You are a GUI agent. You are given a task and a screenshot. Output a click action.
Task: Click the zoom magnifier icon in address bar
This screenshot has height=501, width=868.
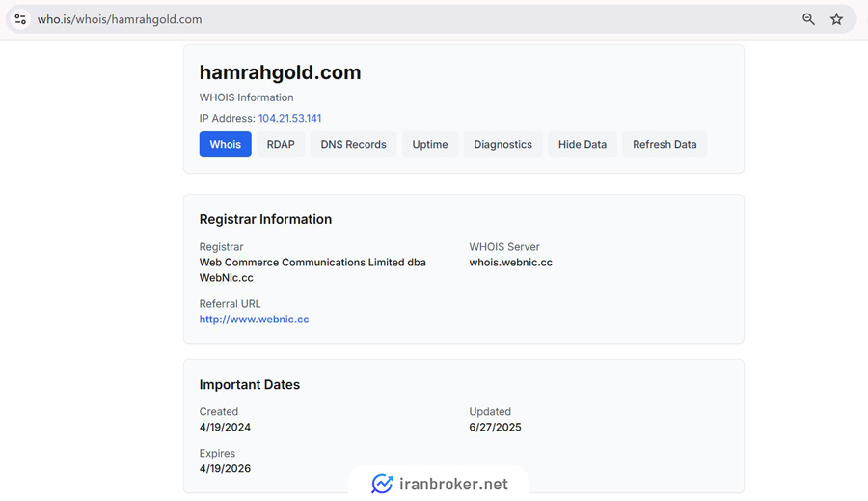808,19
